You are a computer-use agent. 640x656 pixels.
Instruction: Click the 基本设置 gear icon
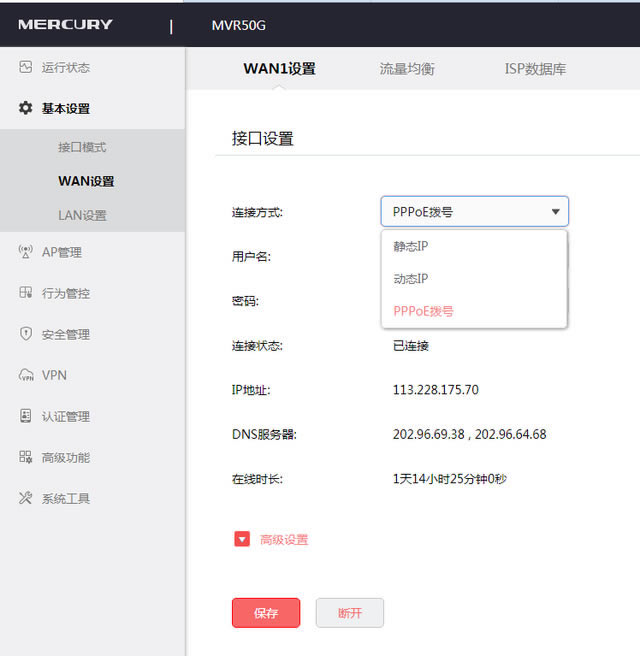[x=26, y=108]
